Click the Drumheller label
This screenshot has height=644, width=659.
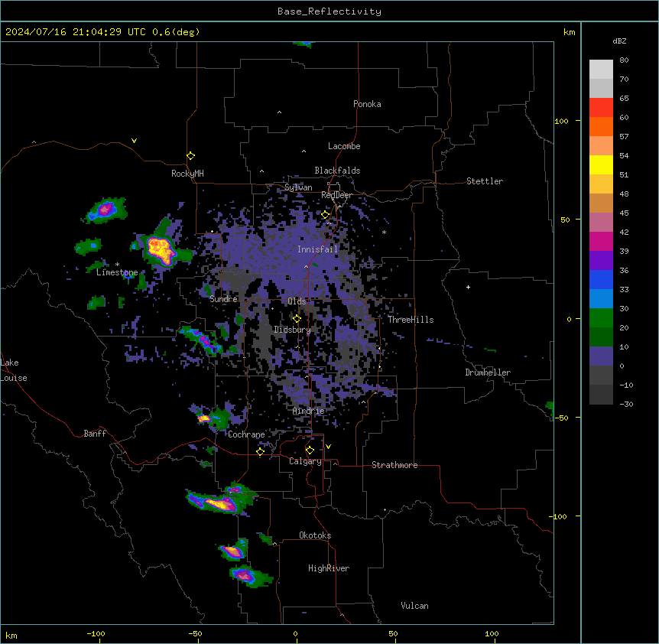click(x=488, y=372)
